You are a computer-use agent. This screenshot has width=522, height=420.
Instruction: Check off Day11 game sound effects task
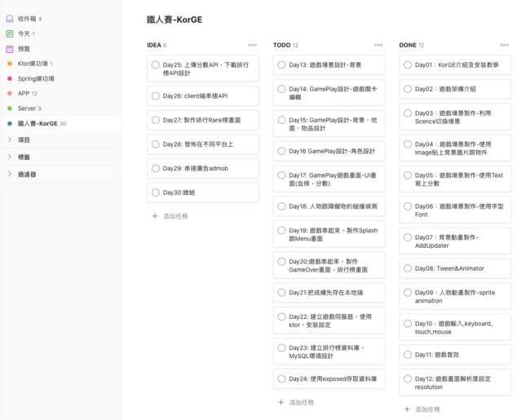(x=408, y=355)
